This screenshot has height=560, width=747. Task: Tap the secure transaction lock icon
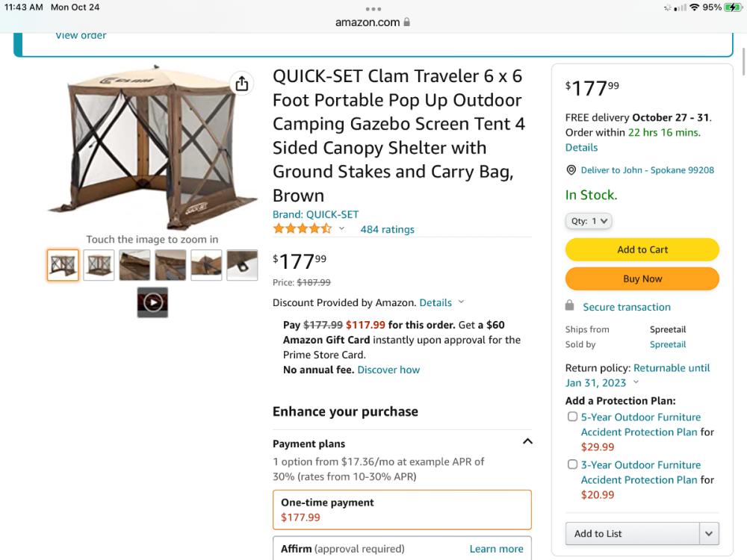click(570, 306)
